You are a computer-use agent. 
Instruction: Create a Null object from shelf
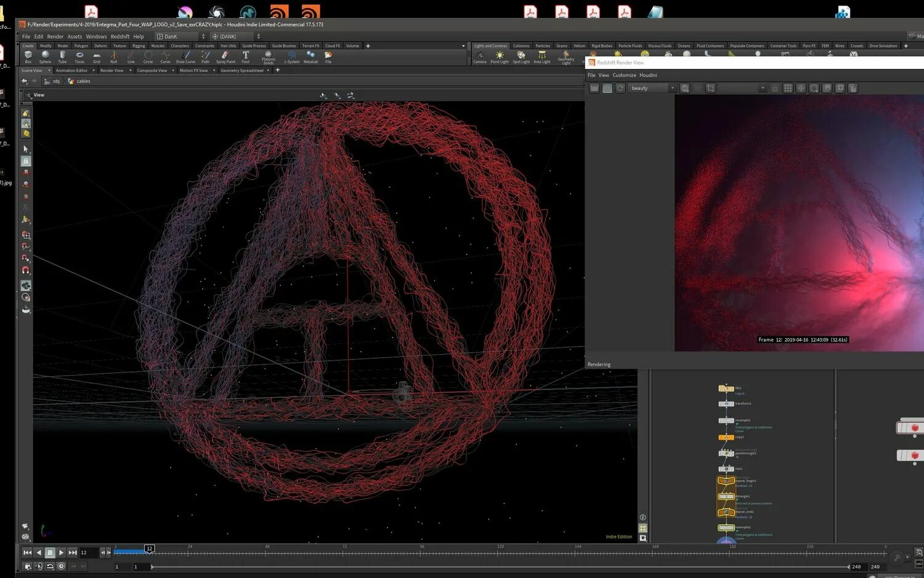coord(114,57)
